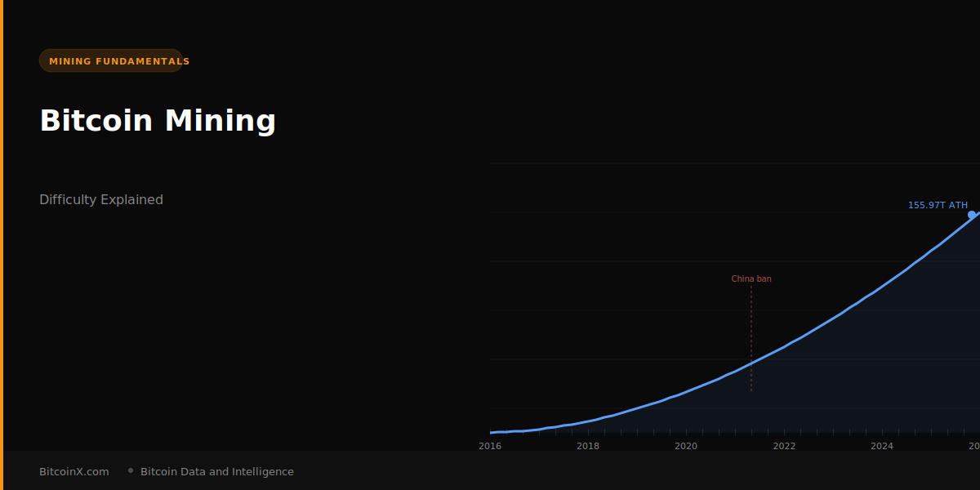Click the blue ATH data point dot

pyautogui.click(x=972, y=215)
